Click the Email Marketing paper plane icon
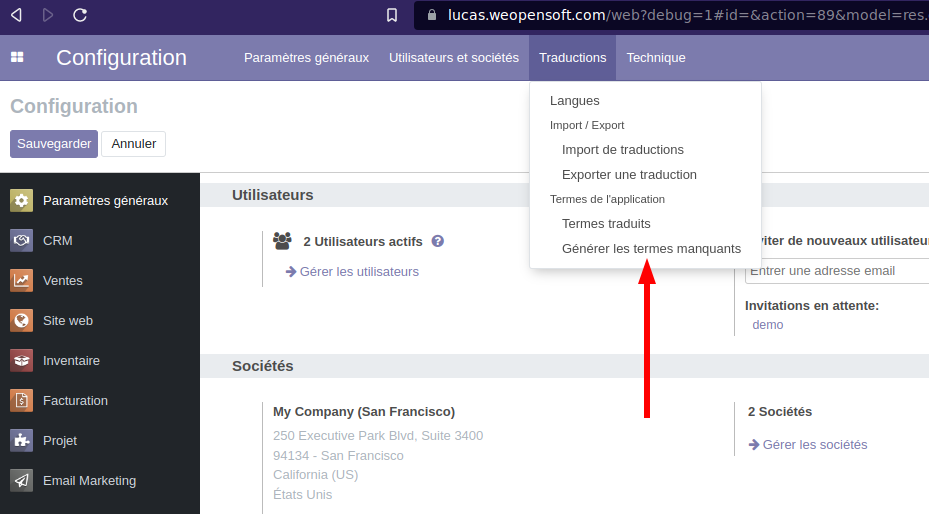This screenshot has height=514, width=929. (22, 481)
